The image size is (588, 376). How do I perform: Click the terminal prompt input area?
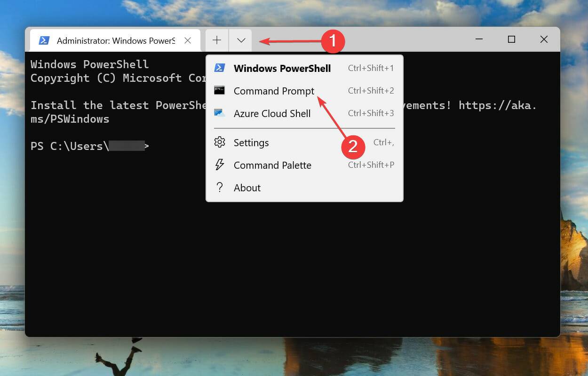[155, 146]
